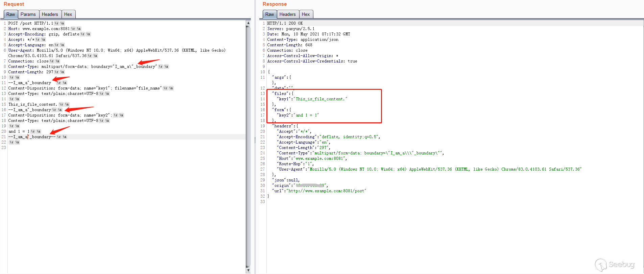The height and width of the screenshot is (274, 644).
Task: Open the Request Hex tab
Action: [x=68, y=14]
